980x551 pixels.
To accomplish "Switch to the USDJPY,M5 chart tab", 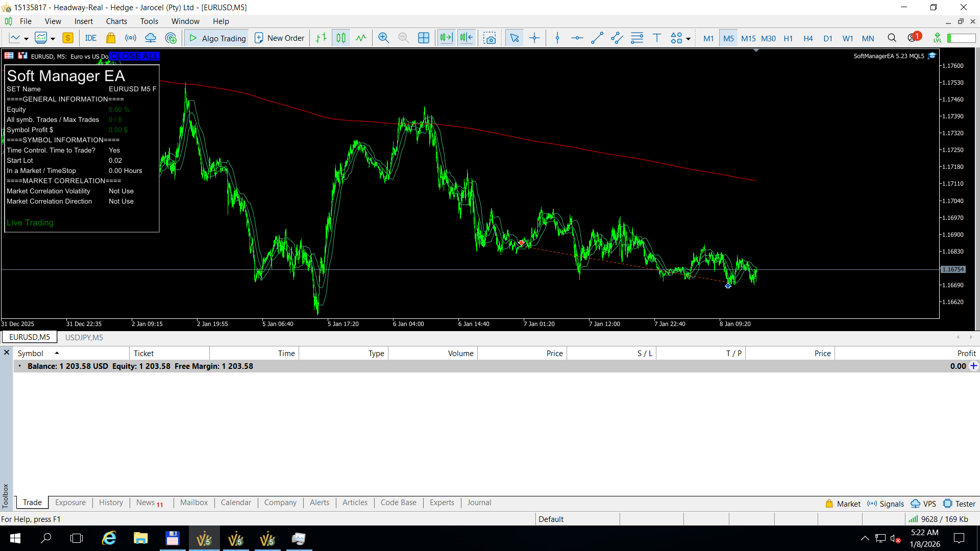I will 84,337.
